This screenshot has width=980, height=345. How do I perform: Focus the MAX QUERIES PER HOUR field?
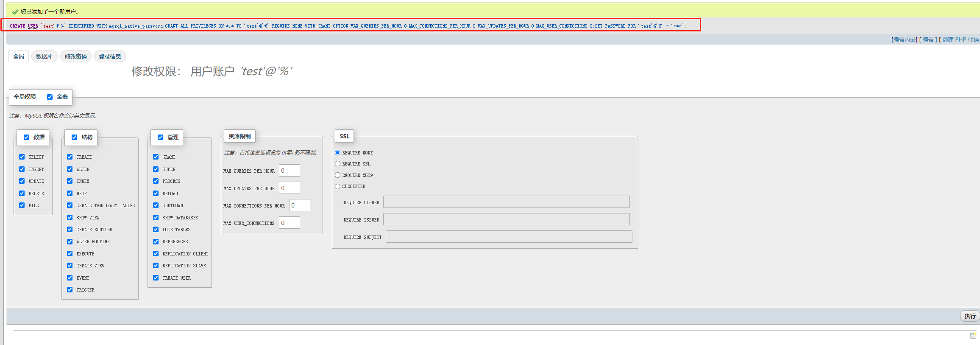click(x=290, y=171)
